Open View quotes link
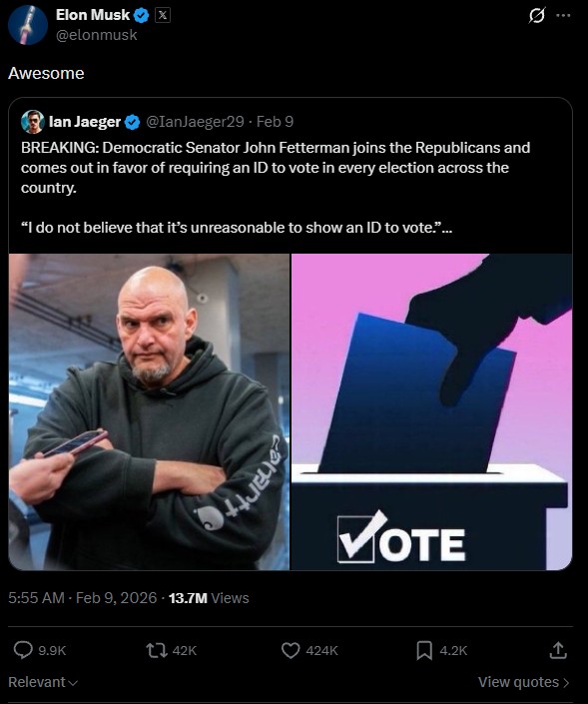This screenshot has width=588, height=704. tap(523, 682)
